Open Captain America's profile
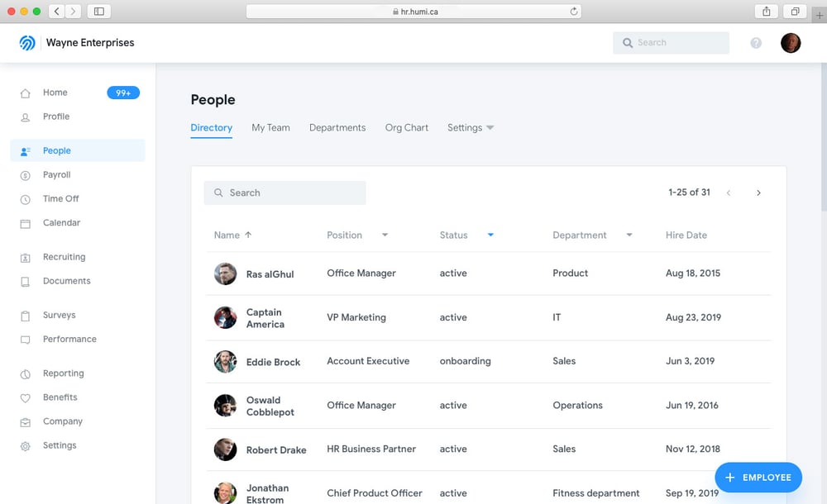This screenshot has height=504, width=827. click(x=265, y=318)
